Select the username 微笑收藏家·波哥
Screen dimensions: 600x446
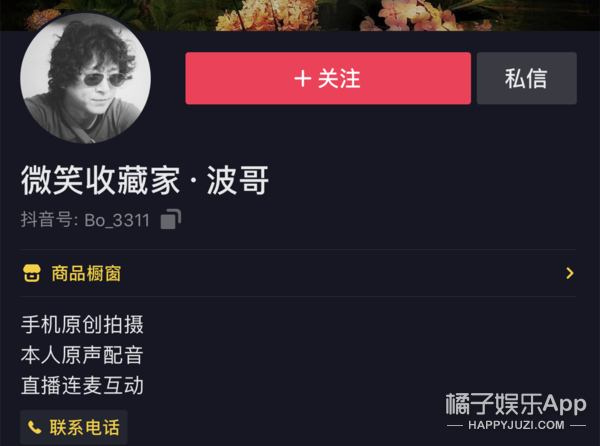pos(145,180)
